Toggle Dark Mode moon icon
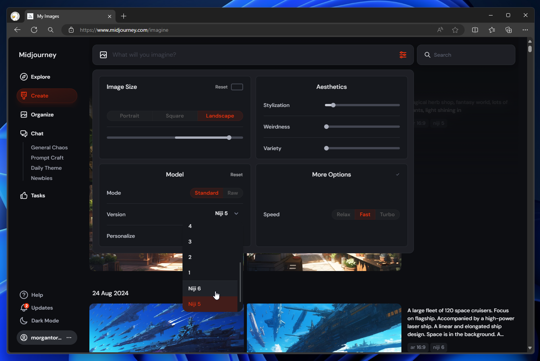This screenshot has height=361, width=540. click(23, 321)
